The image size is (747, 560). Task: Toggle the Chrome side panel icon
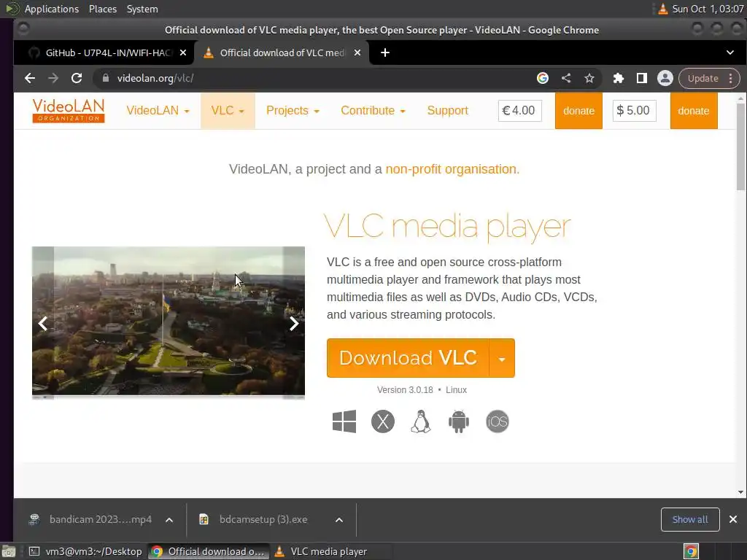(642, 78)
